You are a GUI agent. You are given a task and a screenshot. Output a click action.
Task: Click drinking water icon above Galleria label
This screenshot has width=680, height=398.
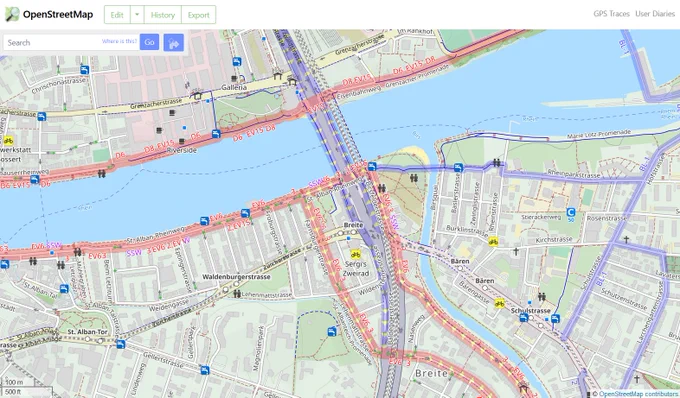[237, 62]
